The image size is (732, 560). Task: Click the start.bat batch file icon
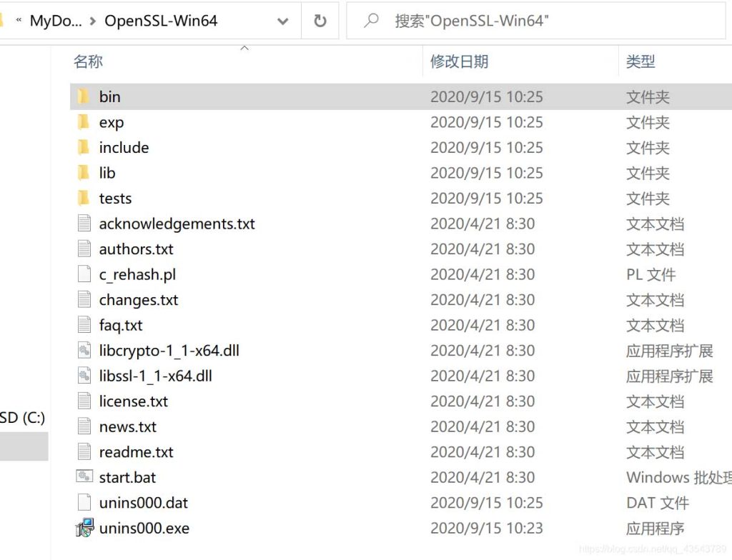click(84, 477)
